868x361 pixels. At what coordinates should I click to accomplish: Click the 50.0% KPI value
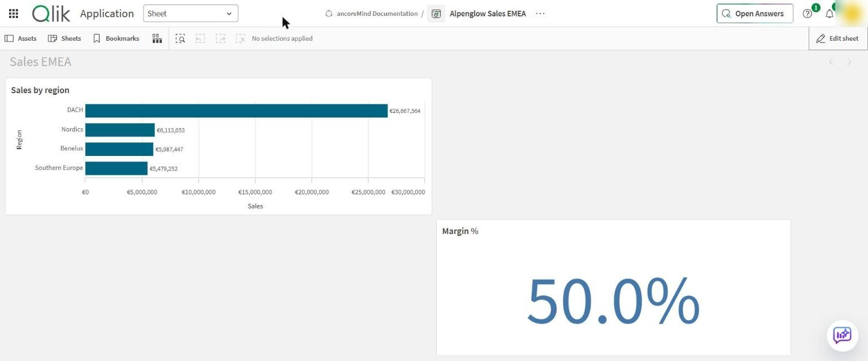[x=613, y=301]
